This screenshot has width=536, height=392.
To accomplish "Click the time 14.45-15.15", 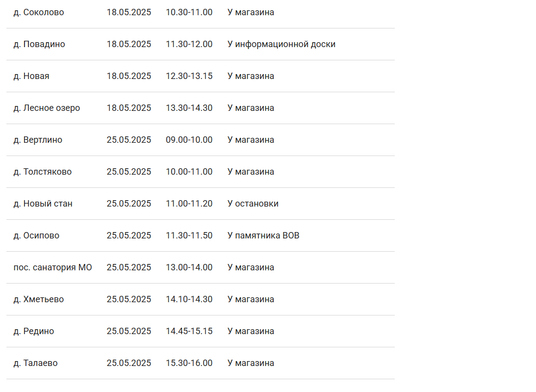I will (x=189, y=331).
